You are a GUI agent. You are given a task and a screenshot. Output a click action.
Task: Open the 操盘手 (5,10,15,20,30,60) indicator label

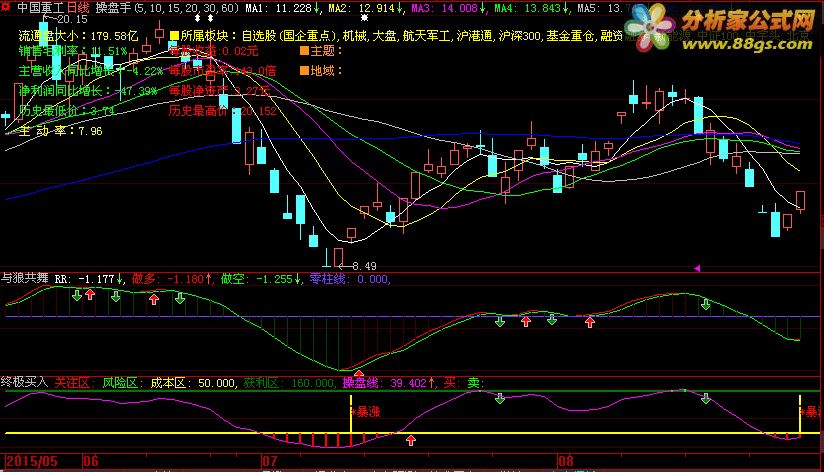(166, 8)
